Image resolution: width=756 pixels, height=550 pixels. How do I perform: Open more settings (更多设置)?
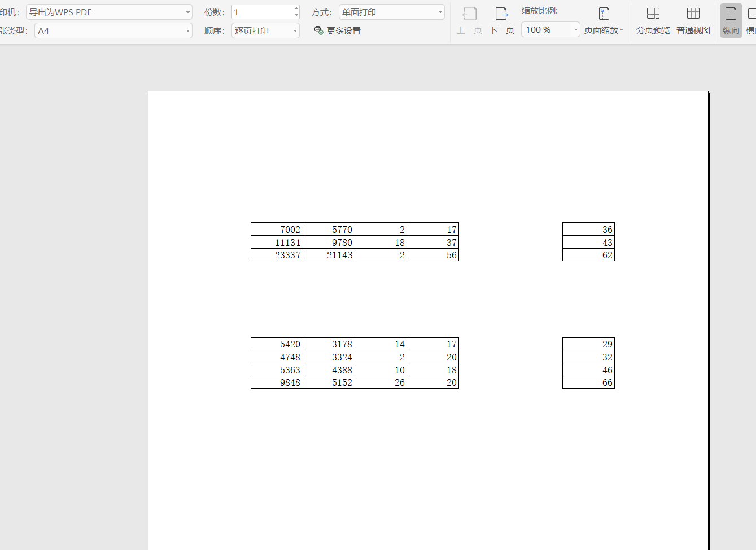(x=338, y=30)
